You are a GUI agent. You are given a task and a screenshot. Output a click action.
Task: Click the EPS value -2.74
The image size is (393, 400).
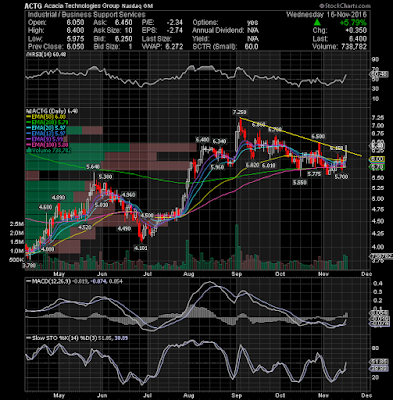tap(174, 31)
